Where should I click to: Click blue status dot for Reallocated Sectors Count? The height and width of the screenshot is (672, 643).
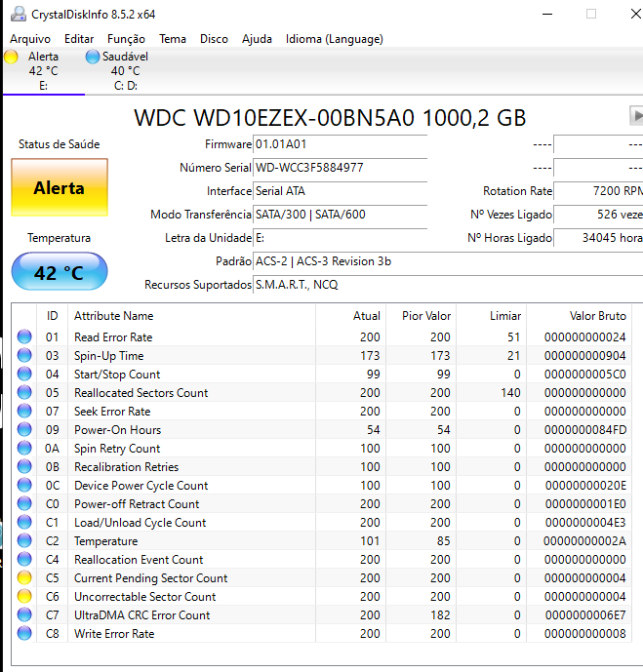[x=24, y=392]
